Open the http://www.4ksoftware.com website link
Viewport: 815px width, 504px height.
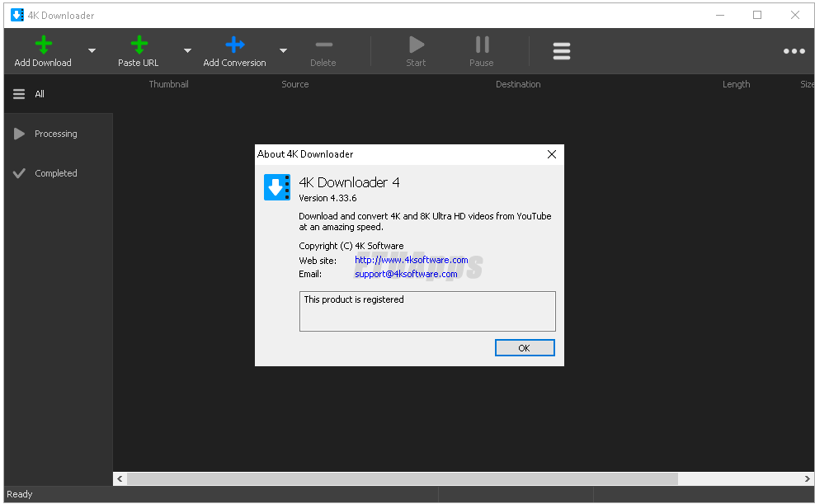click(411, 260)
